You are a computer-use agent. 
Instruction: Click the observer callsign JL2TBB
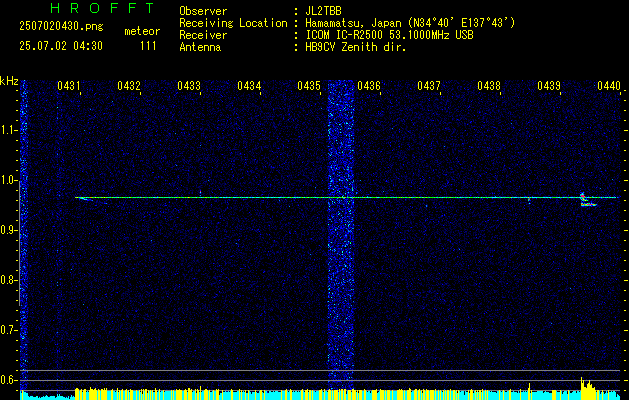pyautogui.click(x=323, y=11)
